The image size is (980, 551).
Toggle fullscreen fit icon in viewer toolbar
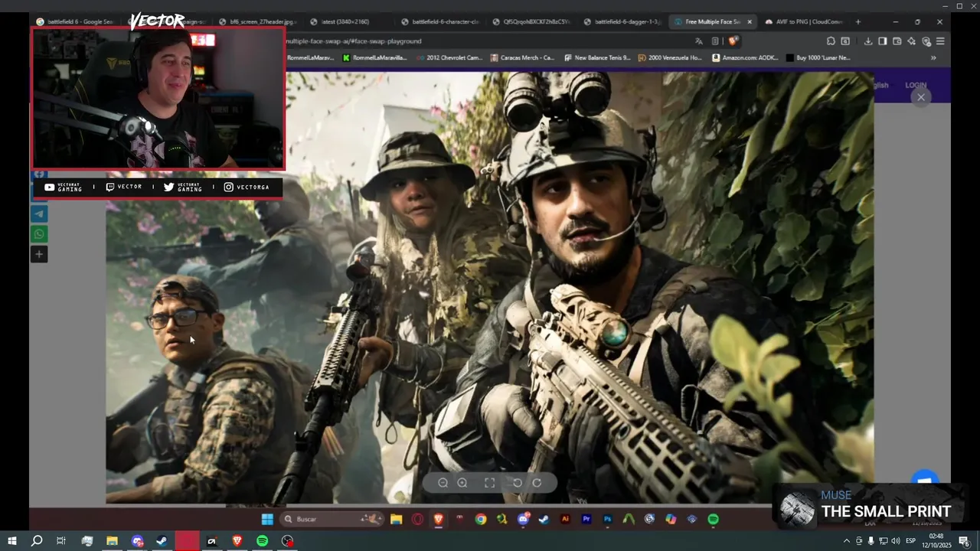click(x=489, y=483)
